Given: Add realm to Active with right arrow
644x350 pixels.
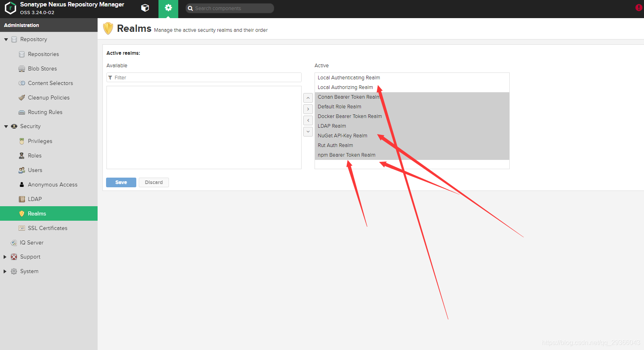Looking at the screenshot, I should click(308, 109).
